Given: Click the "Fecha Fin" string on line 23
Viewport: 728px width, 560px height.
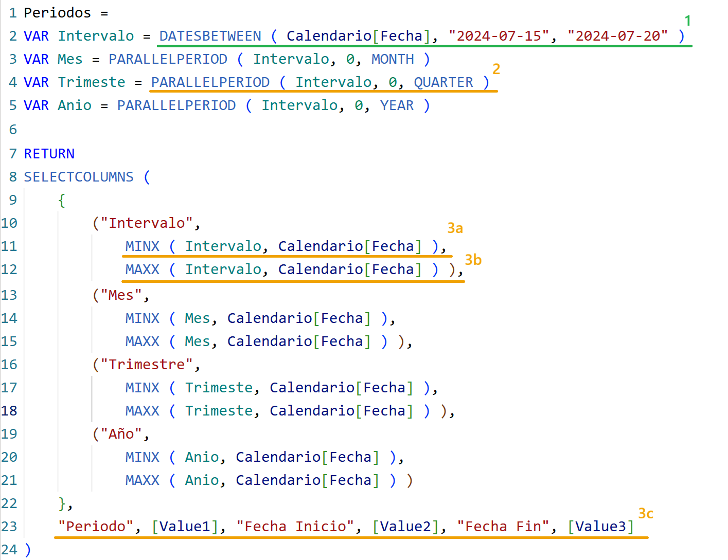Looking at the screenshot, I should tap(503, 527).
